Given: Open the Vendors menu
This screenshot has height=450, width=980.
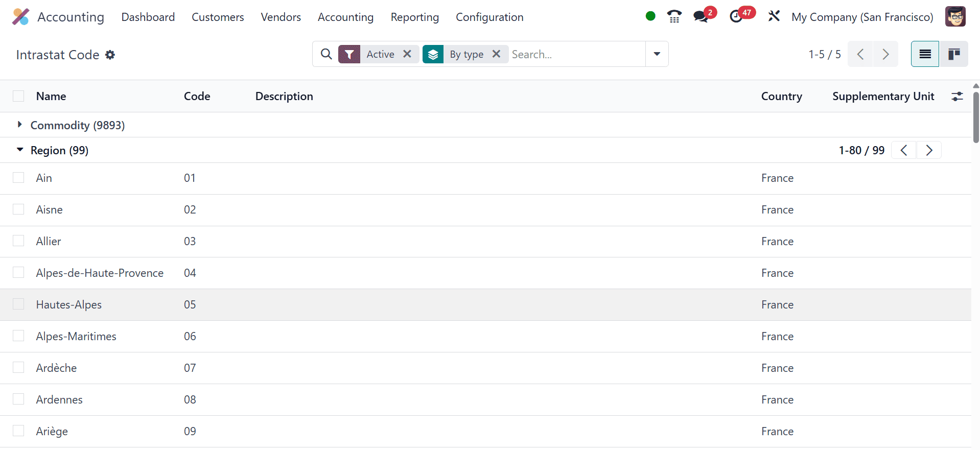Looking at the screenshot, I should [281, 17].
